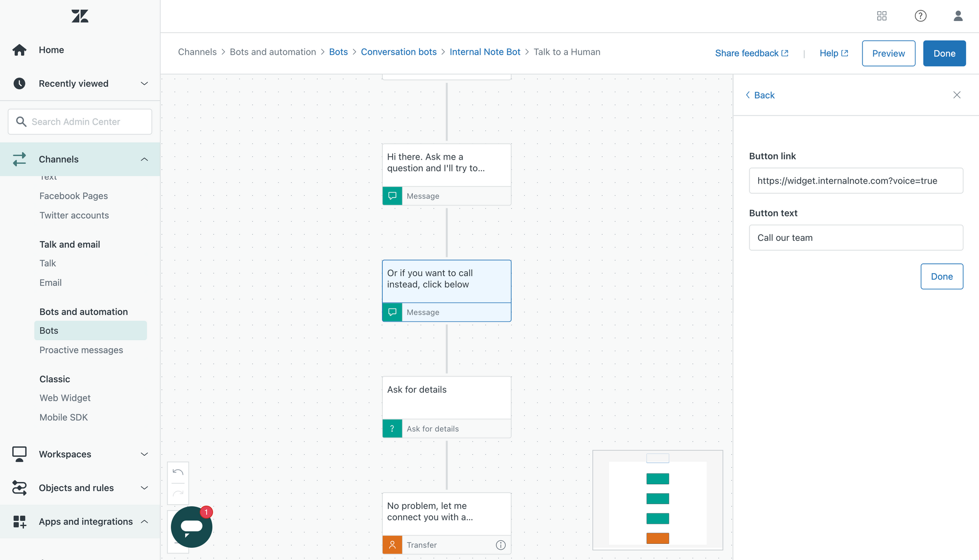Expand Objects and rules section
Screen dimensions: 979x560
(x=144, y=488)
